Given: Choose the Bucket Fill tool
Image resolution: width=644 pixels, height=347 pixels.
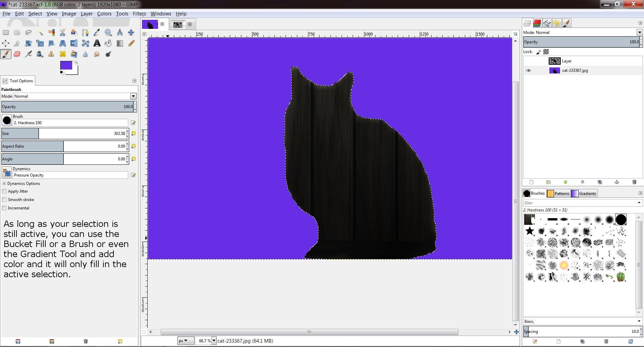Looking at the screenshot, I should click(x=108, y=43).
